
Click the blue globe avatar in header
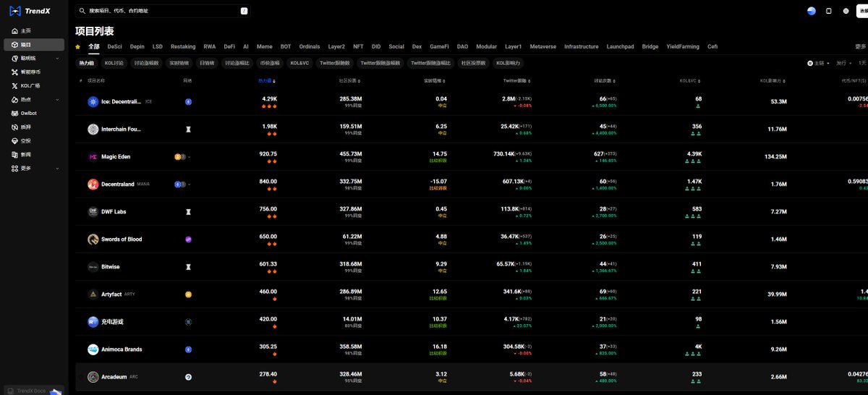point(811,11)
